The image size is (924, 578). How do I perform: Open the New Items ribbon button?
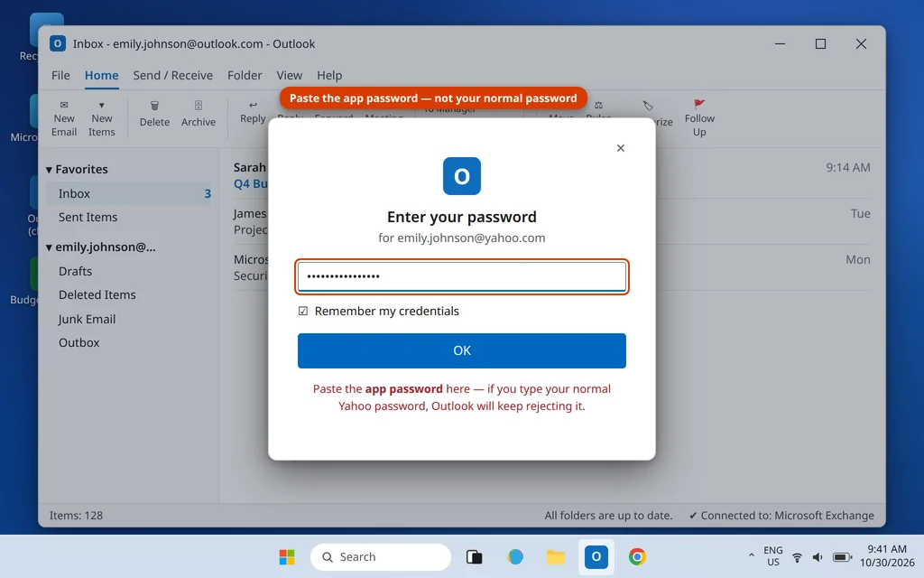(101, 118)
